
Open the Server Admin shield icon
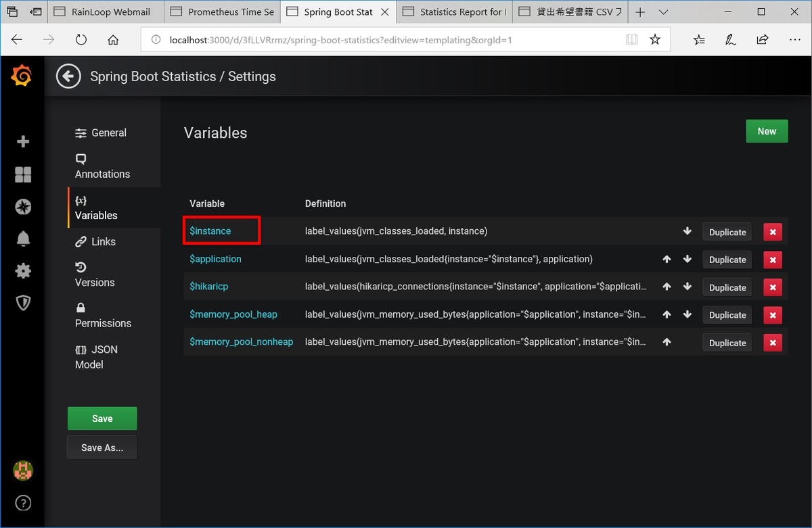23,303
